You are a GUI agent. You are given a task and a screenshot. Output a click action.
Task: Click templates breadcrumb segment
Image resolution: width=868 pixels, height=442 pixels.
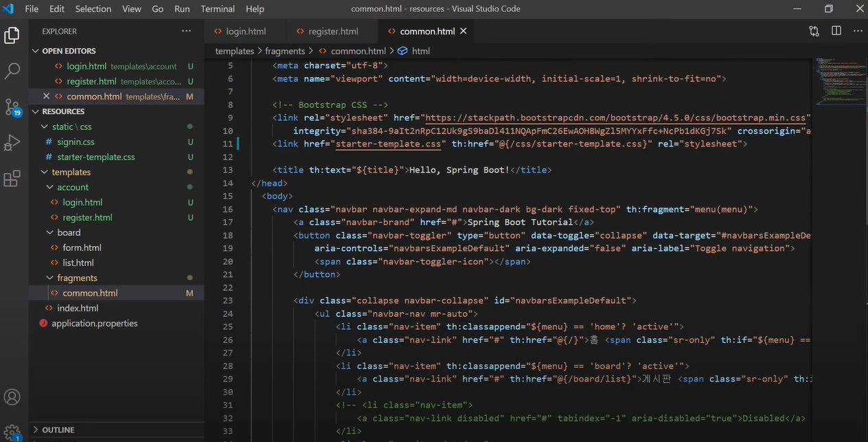234,51
